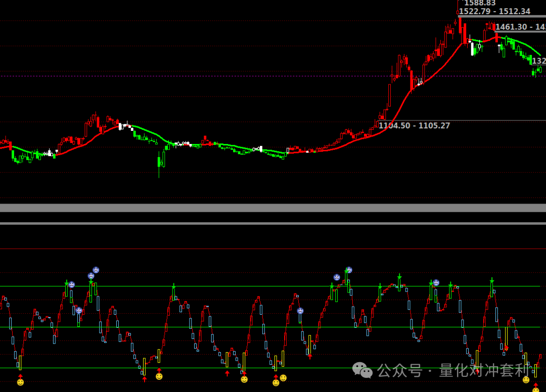
Task: Click the "1522.79 - 1512.34" price range label
Action: tap(494, 12)
